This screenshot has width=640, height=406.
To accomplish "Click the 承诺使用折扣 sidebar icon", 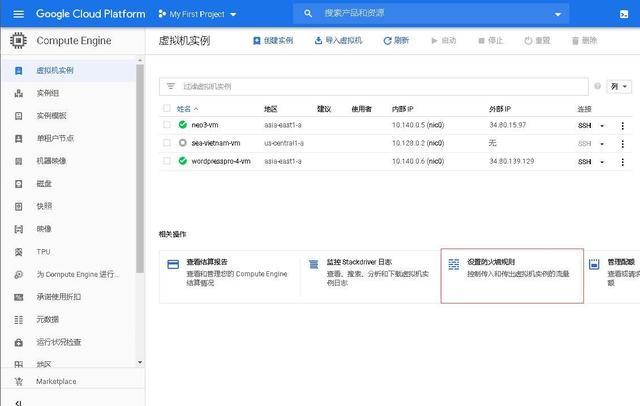I will (x=18, y=297).
